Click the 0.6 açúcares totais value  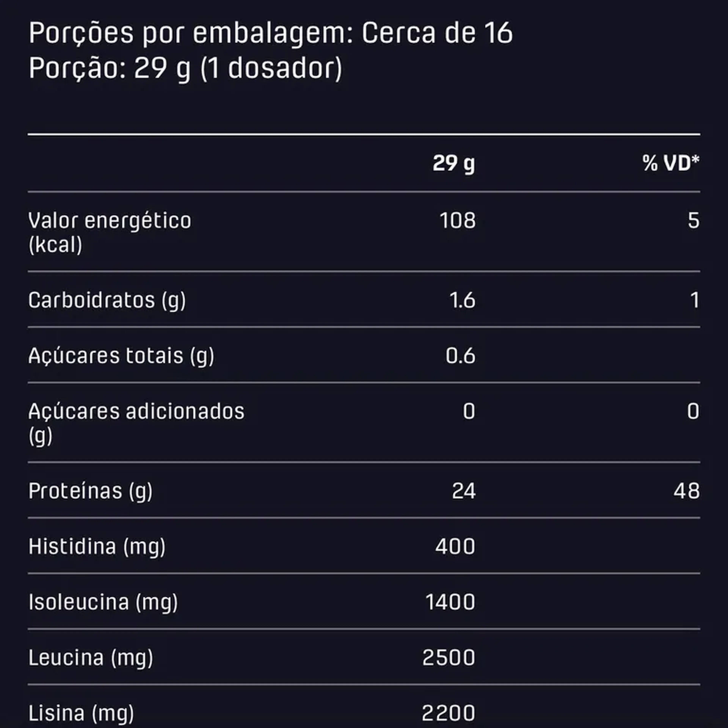click(x=460, y=356)
